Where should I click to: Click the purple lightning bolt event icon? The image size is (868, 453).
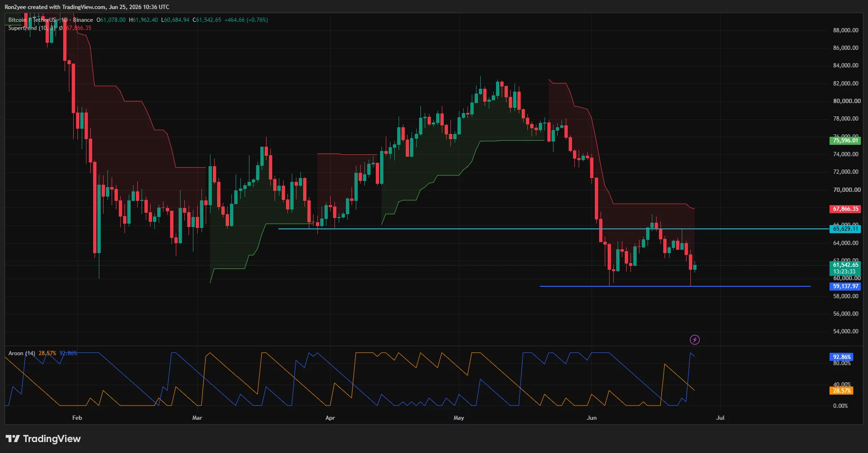(x=695, y=340)
